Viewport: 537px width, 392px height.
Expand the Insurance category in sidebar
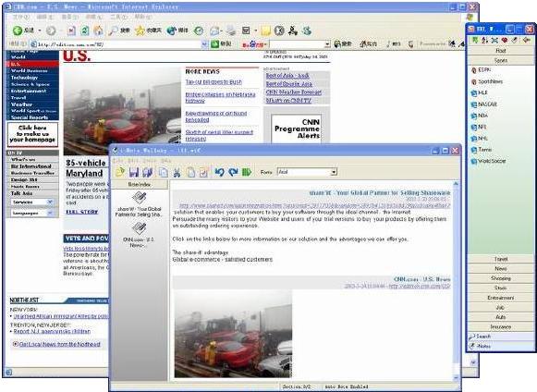[x=501, y=327]
